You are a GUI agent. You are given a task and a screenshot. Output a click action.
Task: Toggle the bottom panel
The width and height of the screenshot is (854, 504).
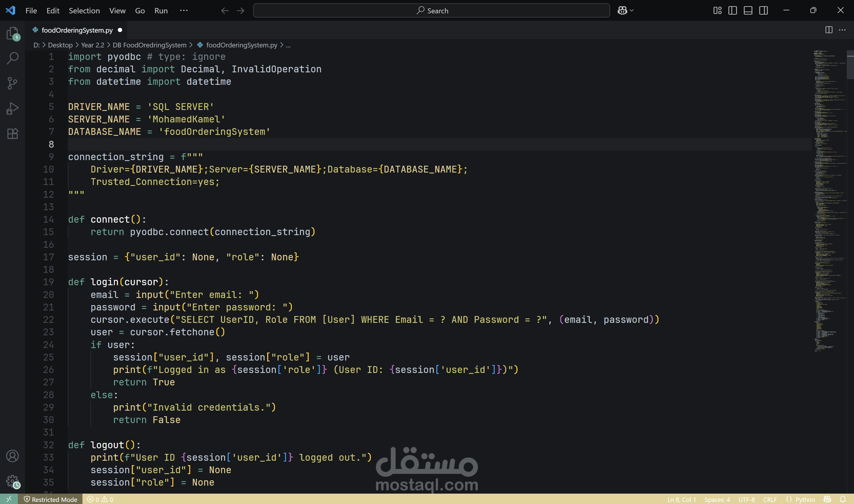point(748,11)
